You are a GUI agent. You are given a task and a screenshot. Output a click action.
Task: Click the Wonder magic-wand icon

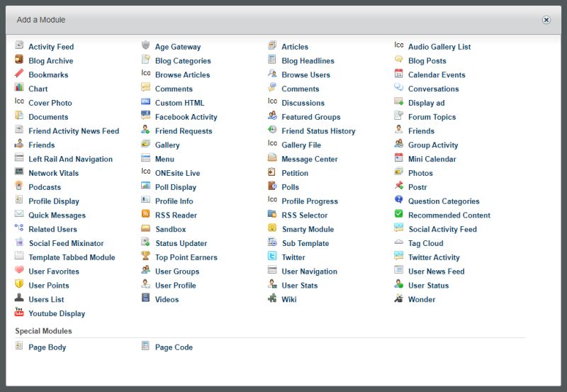399,298
